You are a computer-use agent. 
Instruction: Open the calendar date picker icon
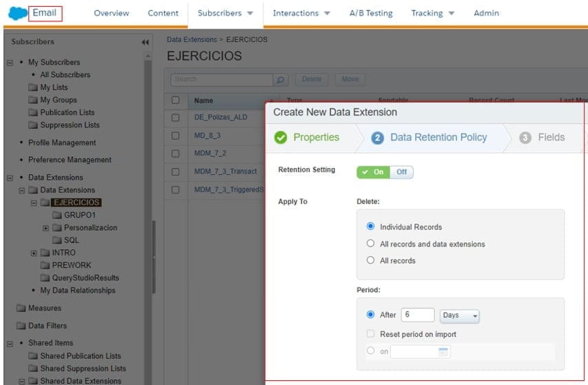coord(443,352)
